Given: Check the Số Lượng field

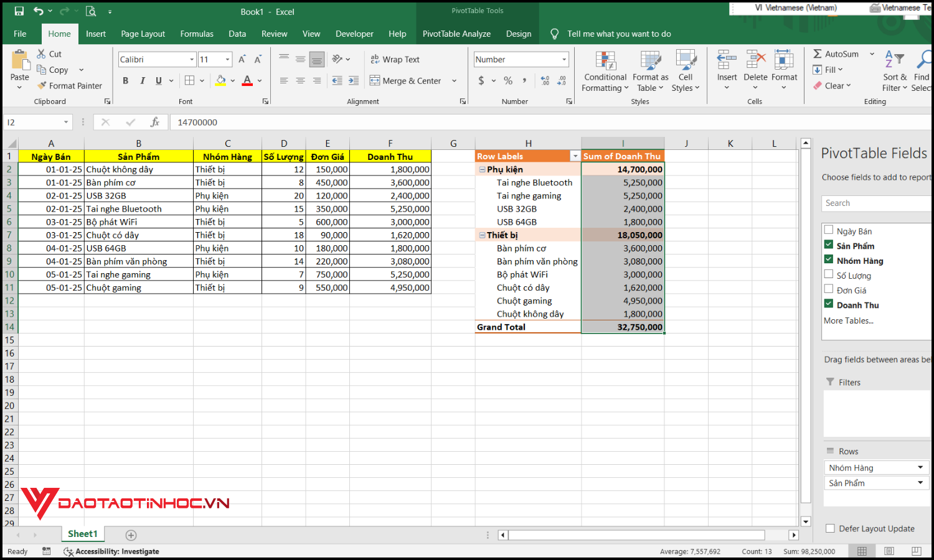Looking at the screenshot, I should [x=829, y=274].
